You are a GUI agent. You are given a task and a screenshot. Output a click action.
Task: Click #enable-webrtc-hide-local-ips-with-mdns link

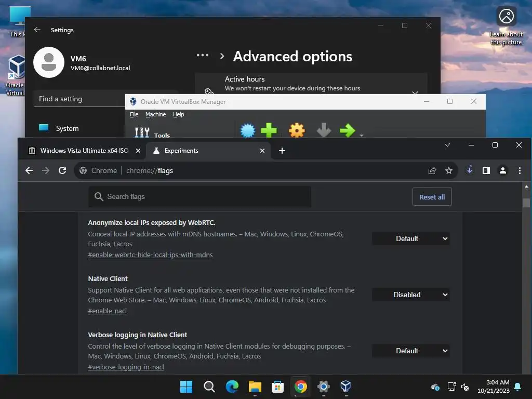click(x=150, y=255)
